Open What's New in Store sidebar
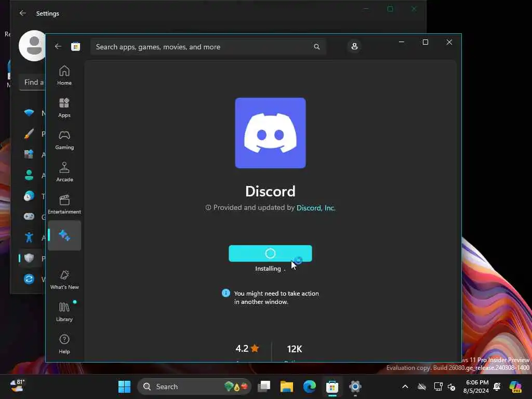Viewport: 532px width, 399px height. click(64, 280)
